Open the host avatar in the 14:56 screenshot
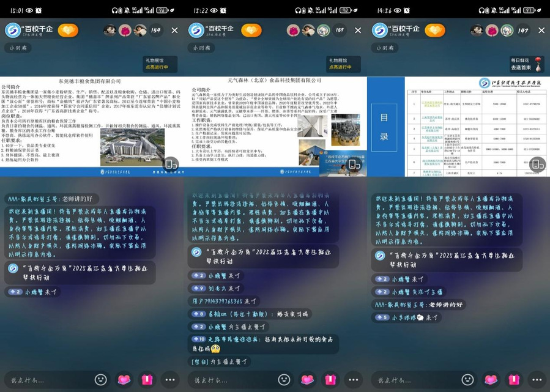Image resolution: width=550 pixels, height=392 pixels. pyautogui.click(x=379, y=31)
